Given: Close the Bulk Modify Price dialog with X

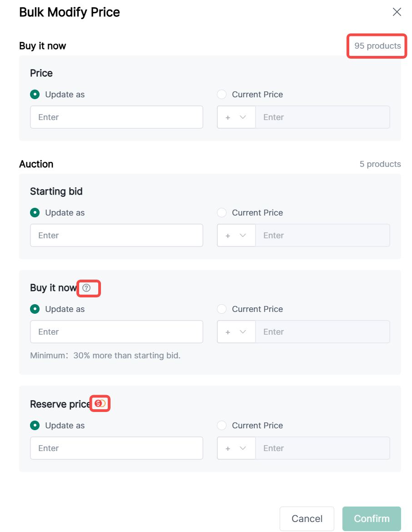Looking at the screenshot, I should [x=397, y=12].
